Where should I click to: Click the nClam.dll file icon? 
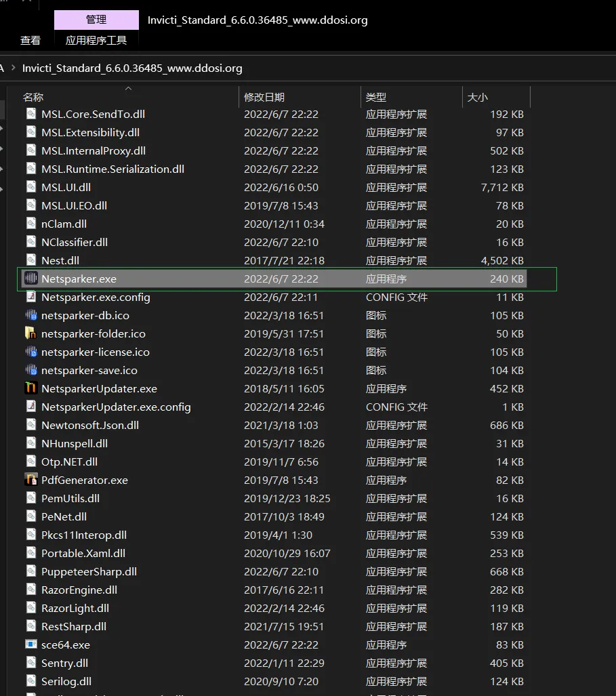pos(31,223)
